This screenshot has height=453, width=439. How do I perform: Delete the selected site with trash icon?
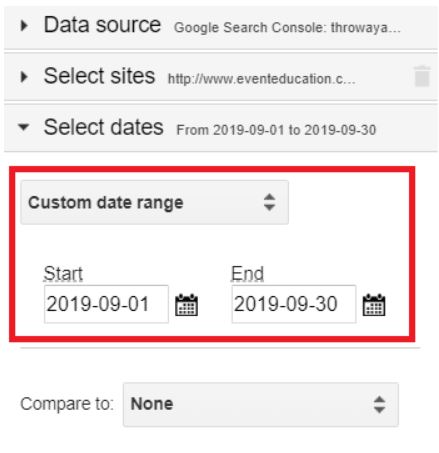pos(422,76)
